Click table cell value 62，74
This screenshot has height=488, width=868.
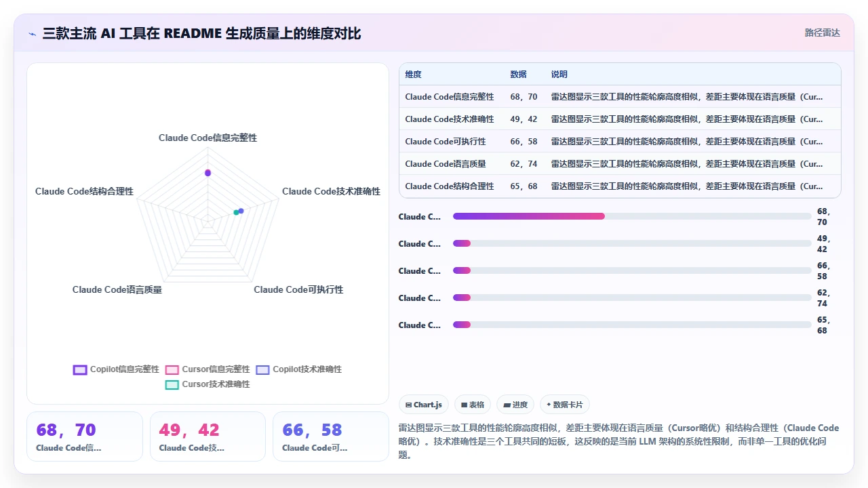[524, 164]
